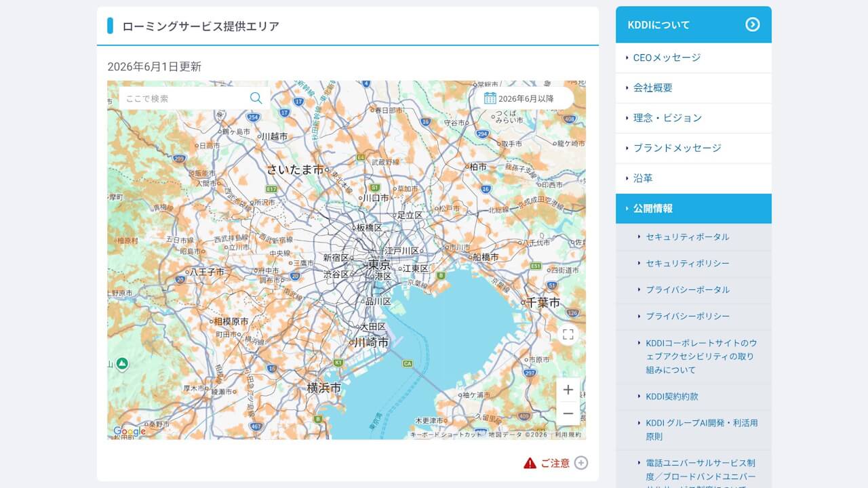Click the 千葉市 label on the map
This screenshot has width=868, height=488.
pos(545,302)
